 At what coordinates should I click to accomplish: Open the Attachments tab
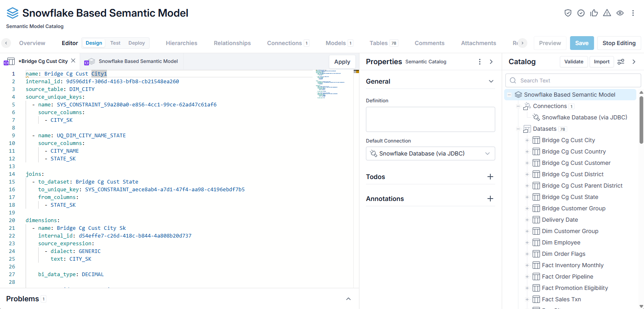coord(479,43)
